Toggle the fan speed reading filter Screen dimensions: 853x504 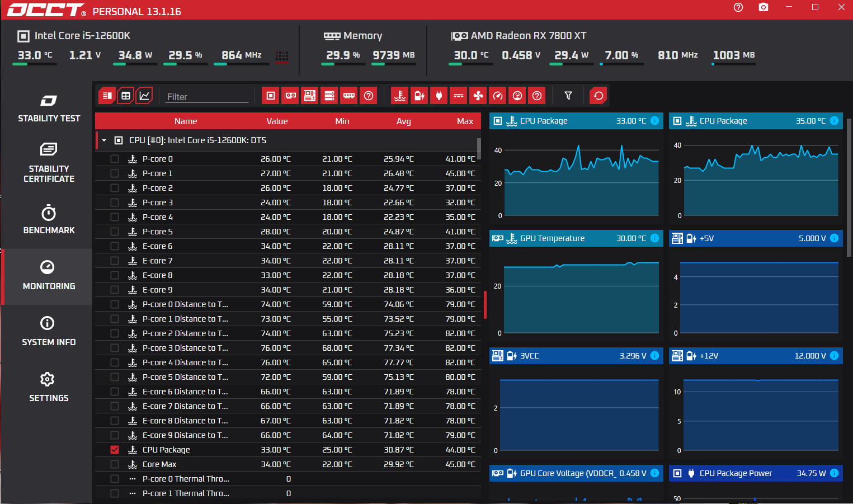pos(478,96)
